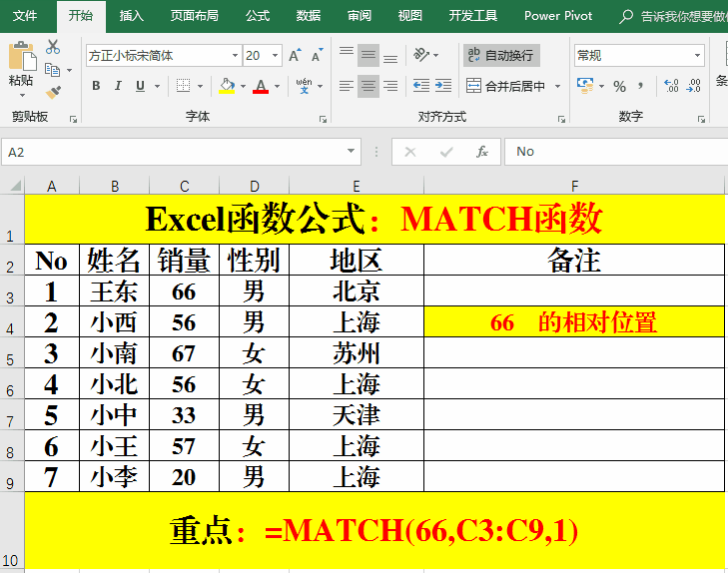Increase the cell indent

click(x=443, y=86)
